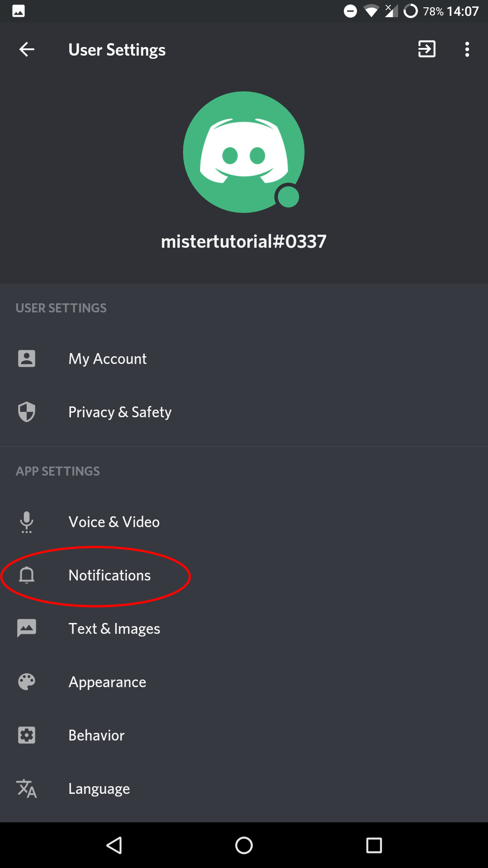Tap the Android recent apps square button
The width and height of the screenshot is (488, 868).
pyautogui.click(x=374, y=845)
